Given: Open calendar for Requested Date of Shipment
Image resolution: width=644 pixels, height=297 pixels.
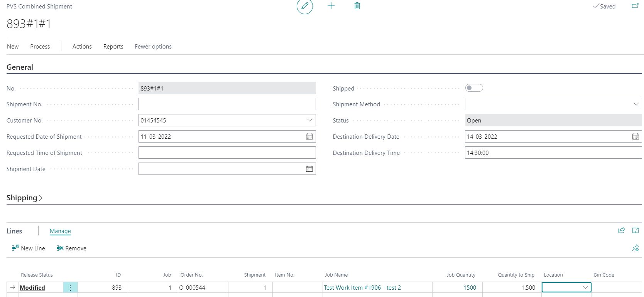Looking at the screenshot, I should [309, 136].
